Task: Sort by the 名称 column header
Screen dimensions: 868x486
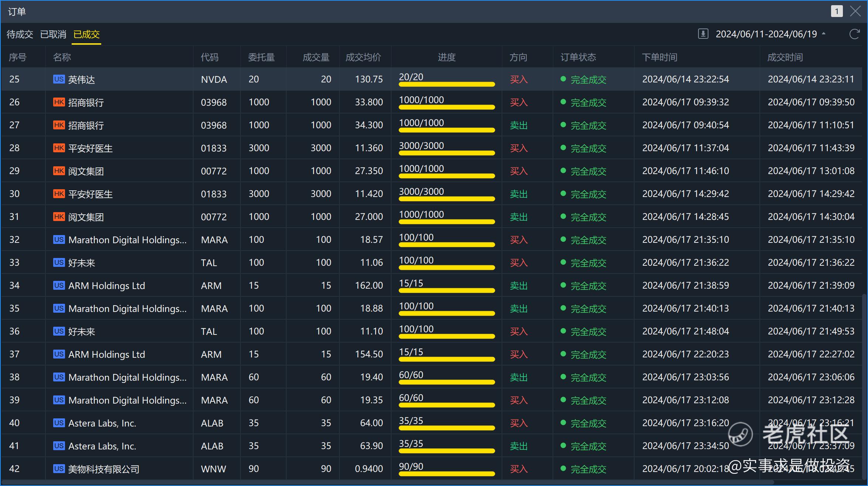Action: coord(62,57)
